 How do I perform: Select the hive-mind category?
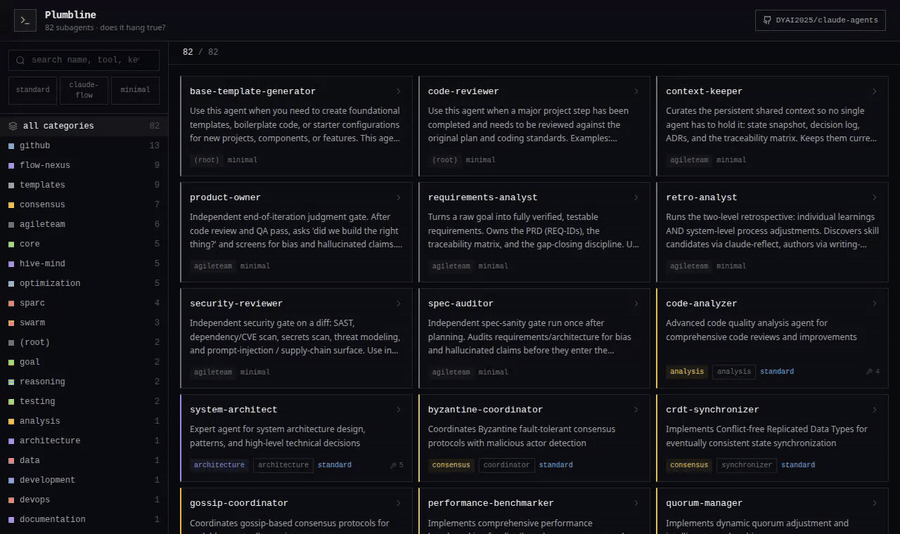click(x=84, y=264)
